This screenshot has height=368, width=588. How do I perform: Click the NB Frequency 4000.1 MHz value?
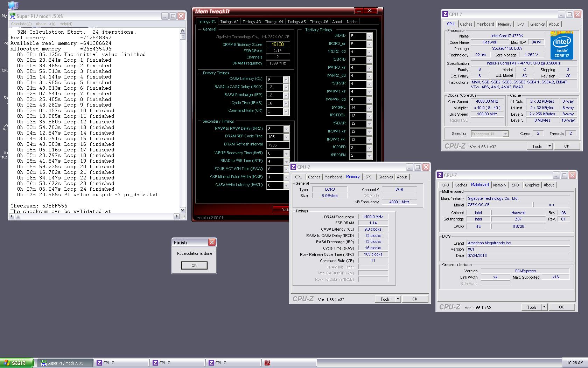[399, 202]
